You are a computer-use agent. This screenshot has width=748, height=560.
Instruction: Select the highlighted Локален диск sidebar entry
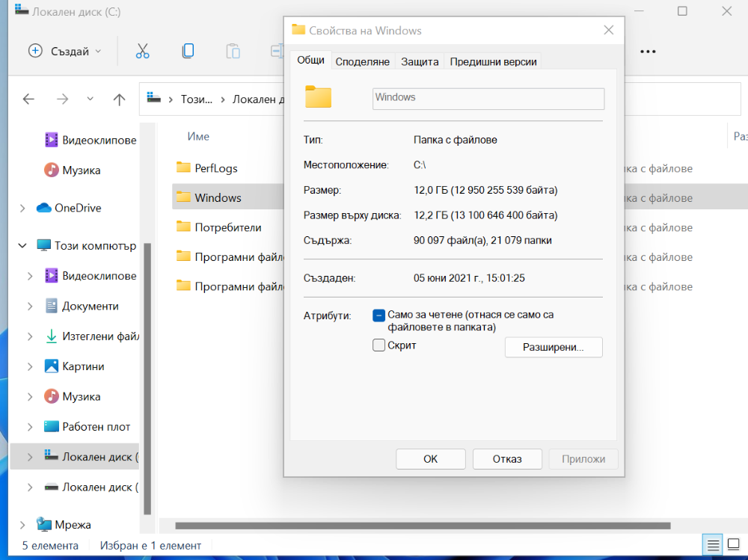pos(74,457)
